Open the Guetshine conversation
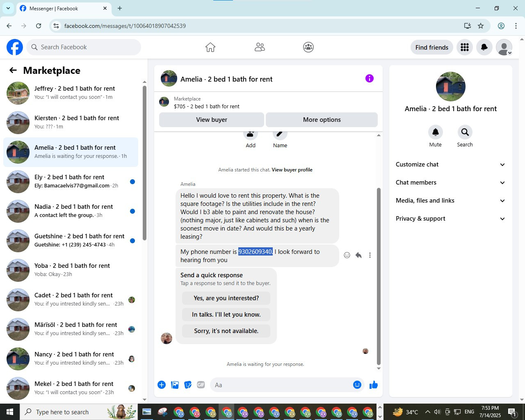525x420 pixels. 71,241
